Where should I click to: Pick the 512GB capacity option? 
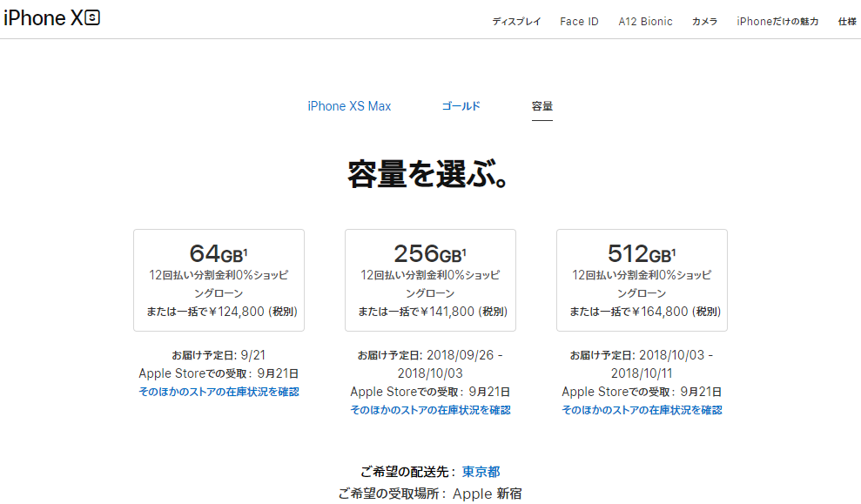[x=642, y=279]
